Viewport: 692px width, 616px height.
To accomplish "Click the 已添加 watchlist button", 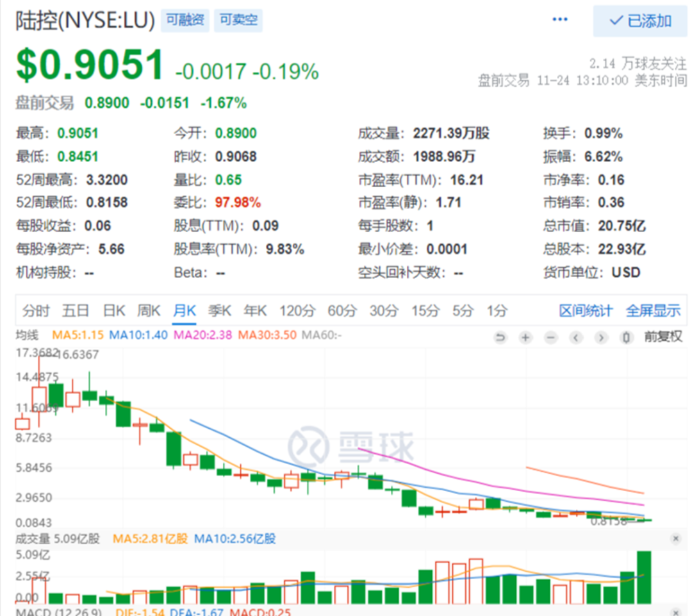I will [640, 21].
